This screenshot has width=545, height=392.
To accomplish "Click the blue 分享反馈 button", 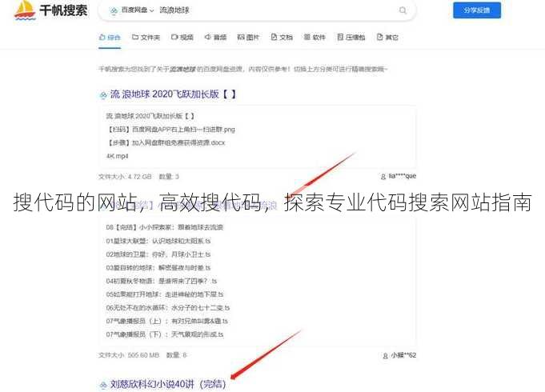I will click(477, 10).
